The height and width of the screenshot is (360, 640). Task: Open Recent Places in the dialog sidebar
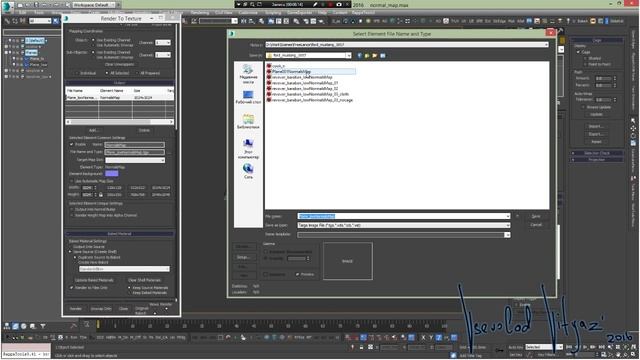coord(248,73)
